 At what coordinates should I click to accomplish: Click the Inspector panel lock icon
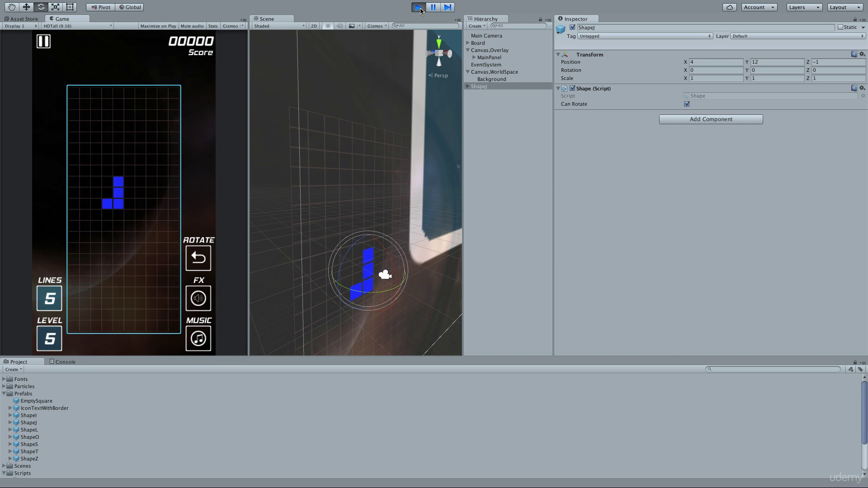tap(855, 19)
